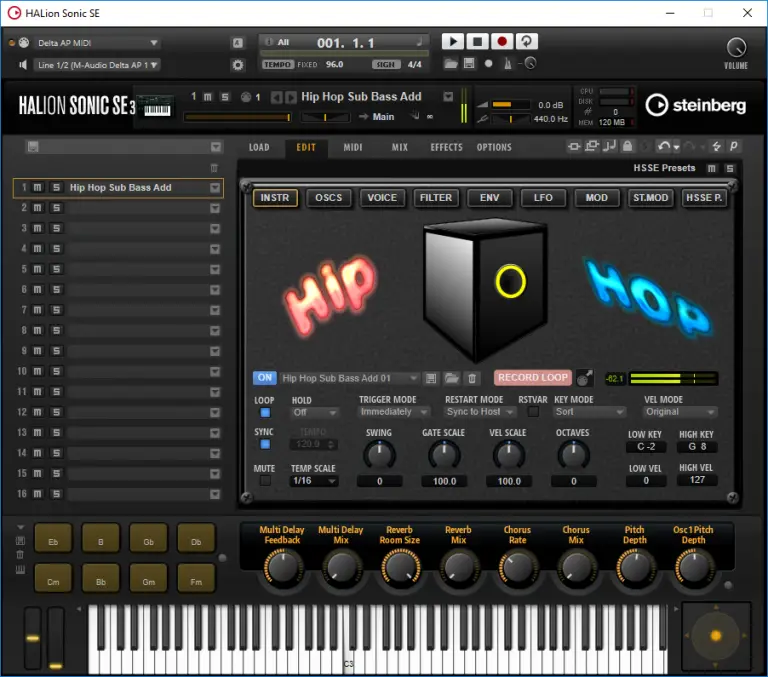Mute slot 1 Hip Hop Sub Bass Add

(x=37, y=188)
